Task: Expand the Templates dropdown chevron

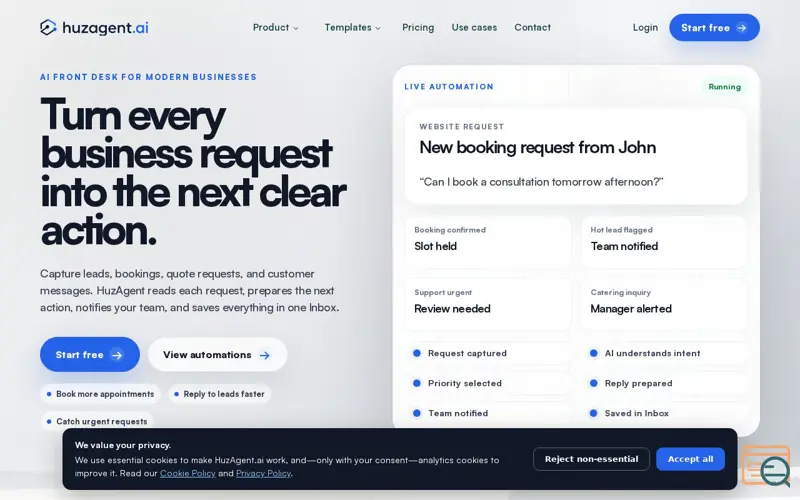Action: point(378,29)
